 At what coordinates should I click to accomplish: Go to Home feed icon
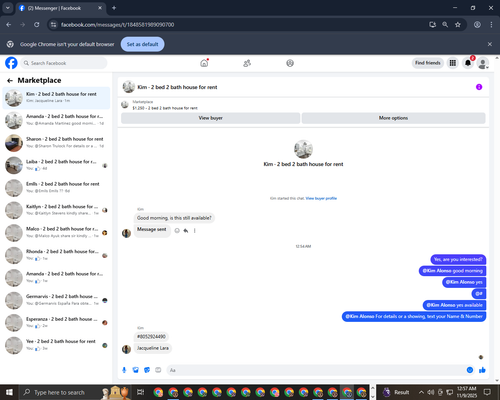[x=204, y=63]
